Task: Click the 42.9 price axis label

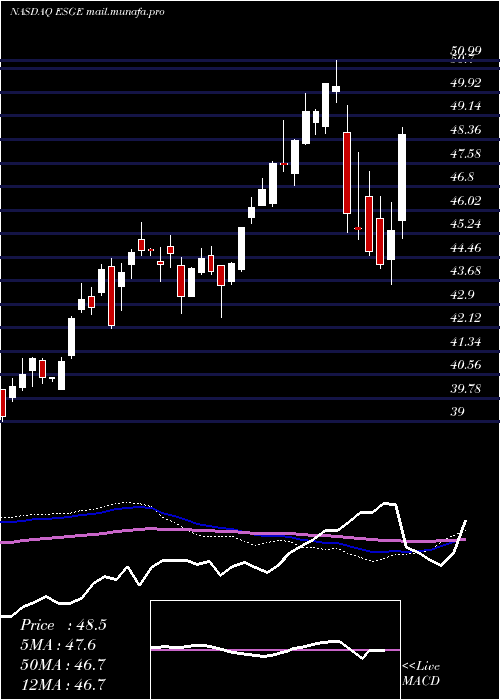Action: [x=462, y=295]
